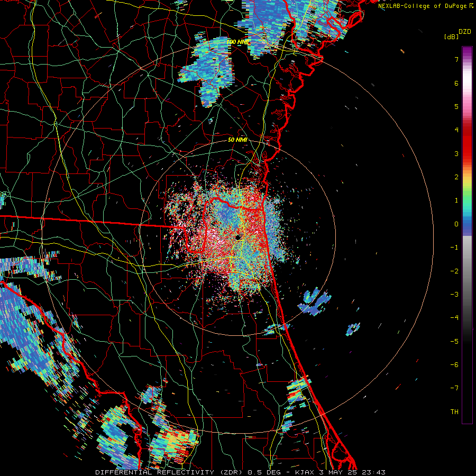Click the 3 value on the dB scale
The width and height of the screenshot is (476, 476).
click(456, 153)
